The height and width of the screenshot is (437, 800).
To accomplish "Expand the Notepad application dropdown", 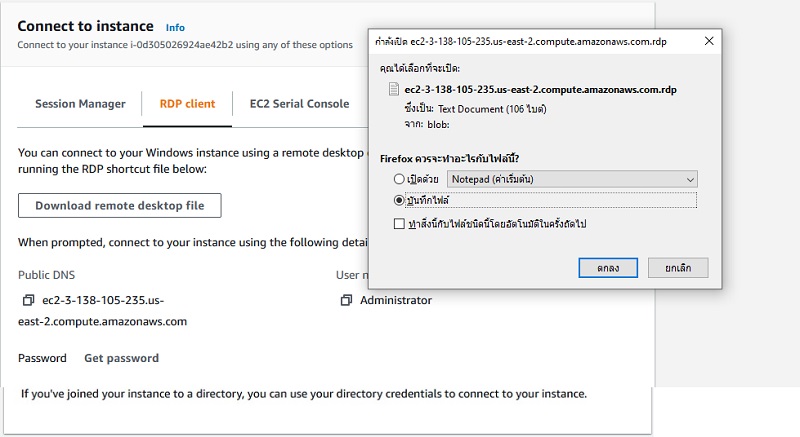I will [689, 179].
